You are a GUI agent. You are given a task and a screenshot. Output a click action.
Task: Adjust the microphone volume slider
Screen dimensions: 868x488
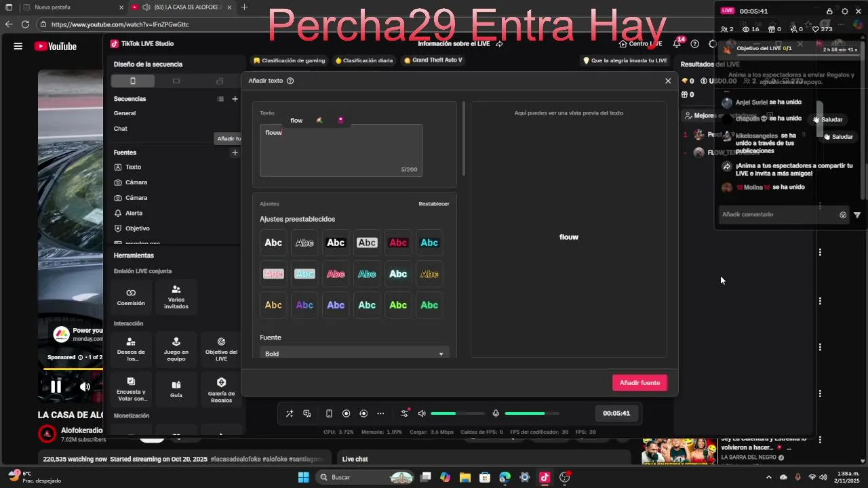[x=532, y=413]
